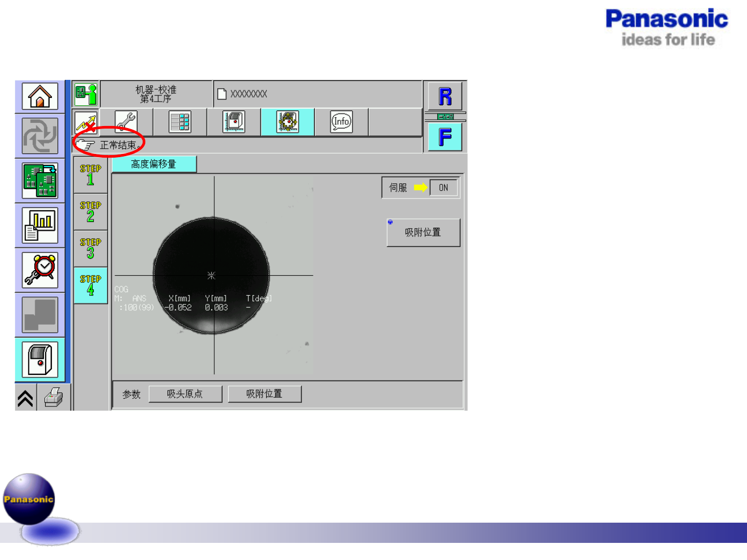
Task: Click the :100(99) score readout
Action: 136,307
